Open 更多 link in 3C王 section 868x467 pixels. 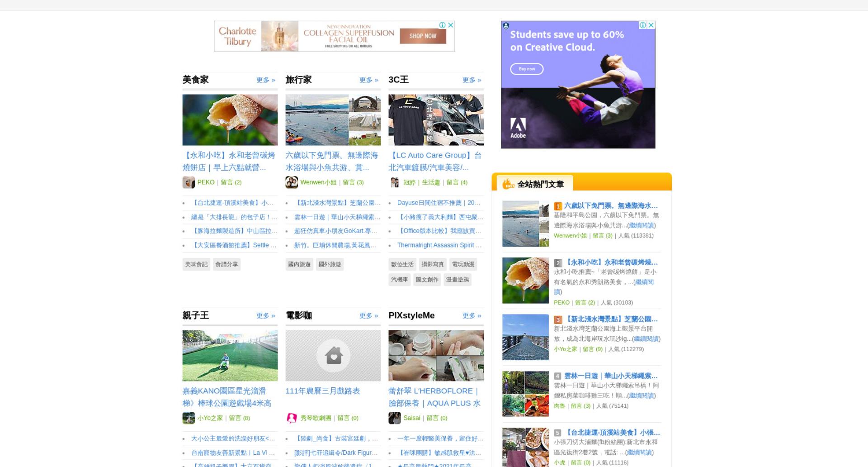(x=472, y=80)
